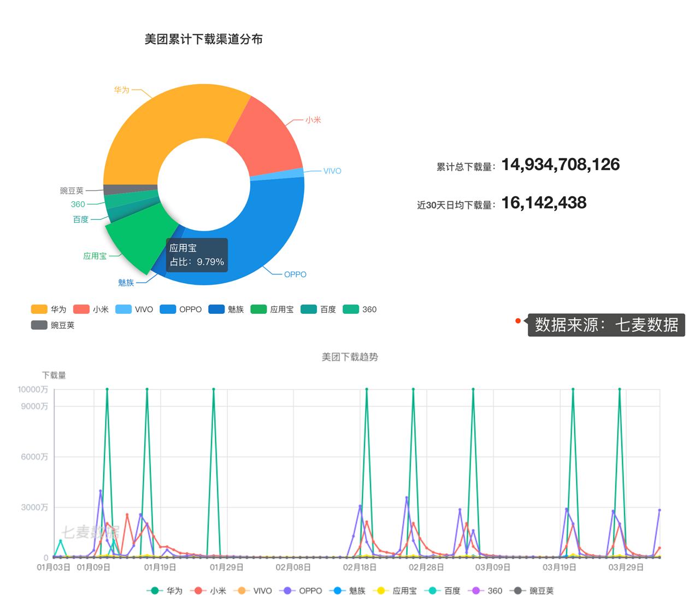Click the 数据来源：七麦数据 source label
Image resolution: width=700 pixels, height=598 pixels.
605,325
